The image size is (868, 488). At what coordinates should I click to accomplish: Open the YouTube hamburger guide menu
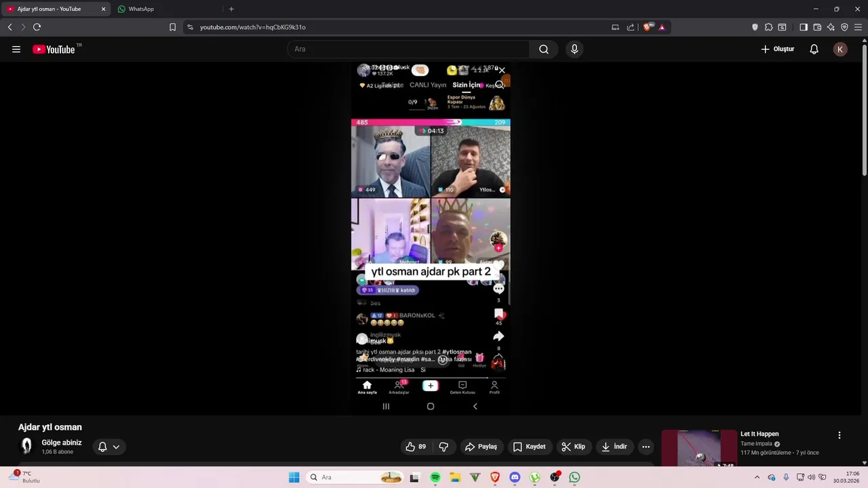(x=16, y=49)
